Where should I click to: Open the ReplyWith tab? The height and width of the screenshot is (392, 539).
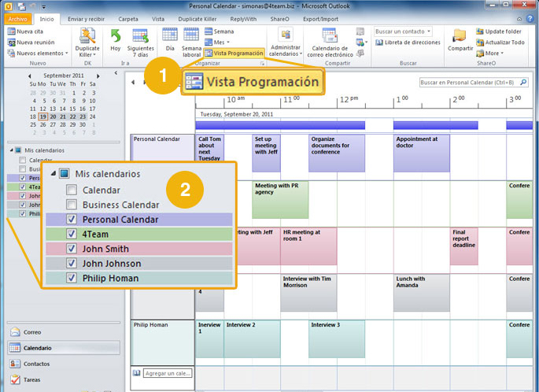[243, 19]
